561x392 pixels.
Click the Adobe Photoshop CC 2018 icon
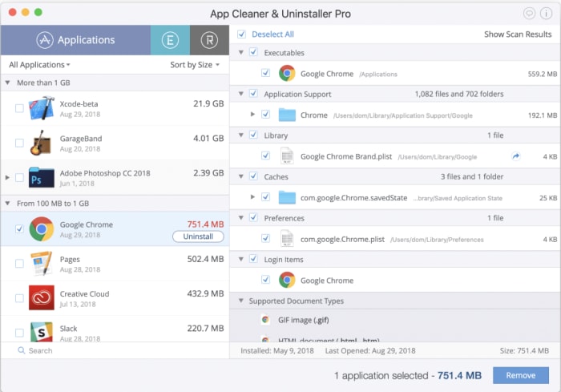(41, 177)
